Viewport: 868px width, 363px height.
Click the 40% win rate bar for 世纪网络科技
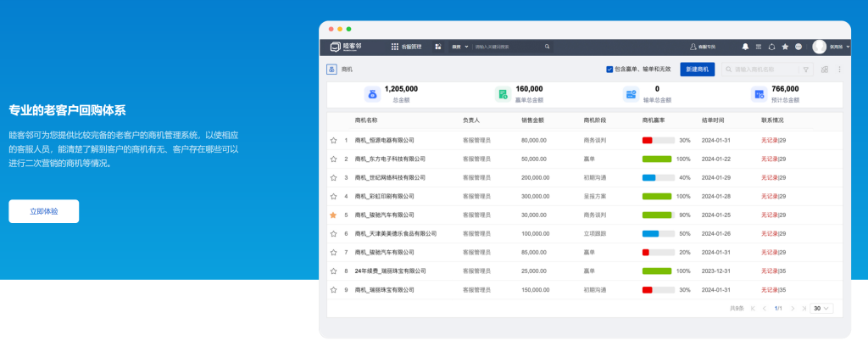pyautogui.click(x=659, y=177)
